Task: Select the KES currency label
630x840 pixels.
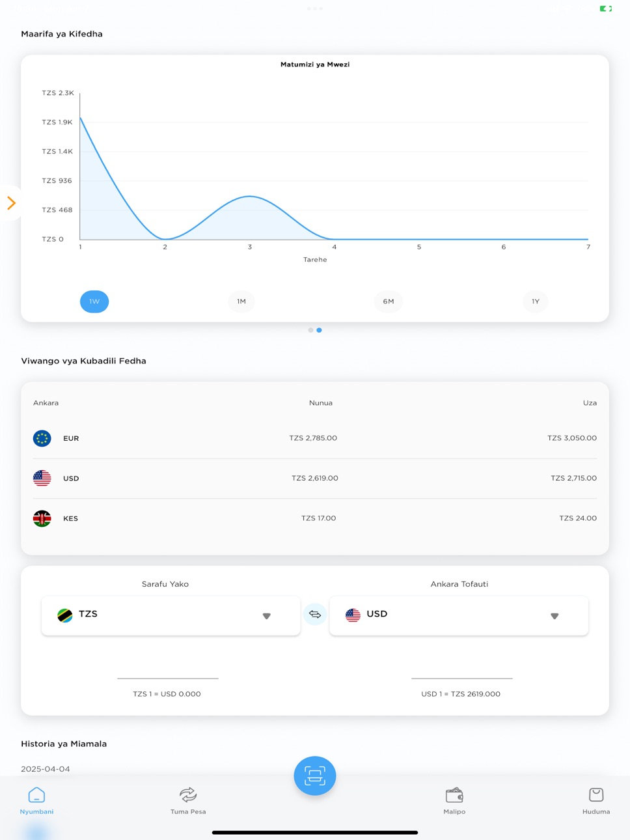Action: (x=70, y=518)
